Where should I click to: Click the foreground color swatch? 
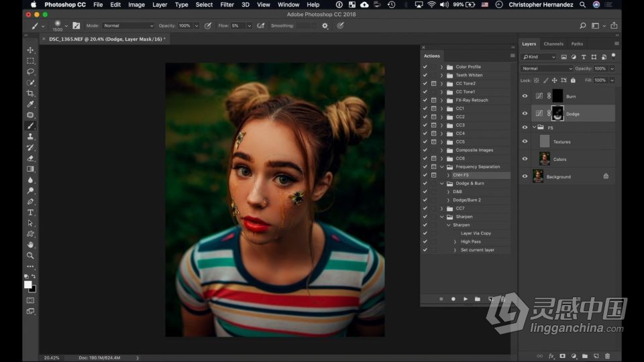pos(28,284)
